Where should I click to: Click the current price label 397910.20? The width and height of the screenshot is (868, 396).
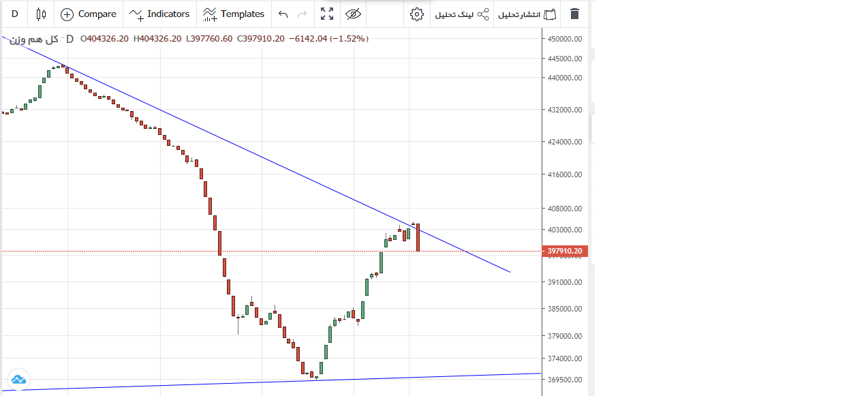(x=565, y=251)
